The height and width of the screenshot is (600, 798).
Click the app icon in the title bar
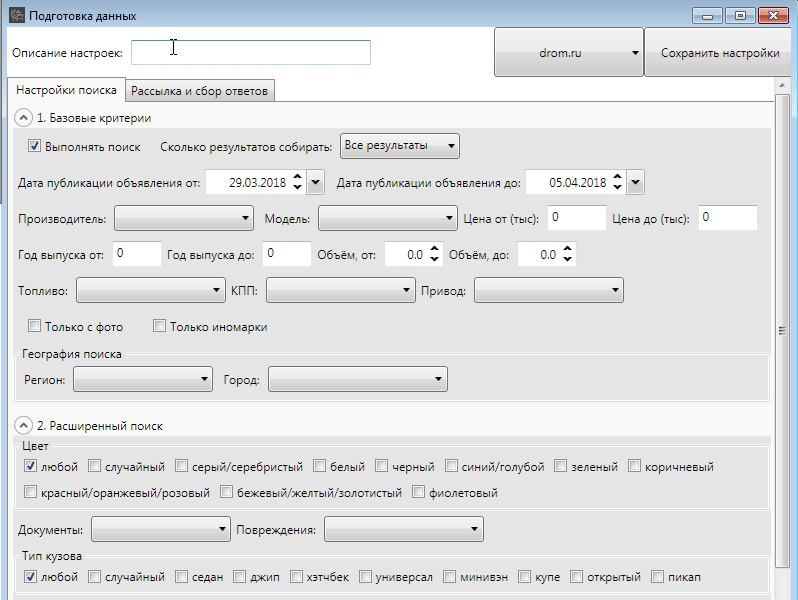click(x=16, y=15)
